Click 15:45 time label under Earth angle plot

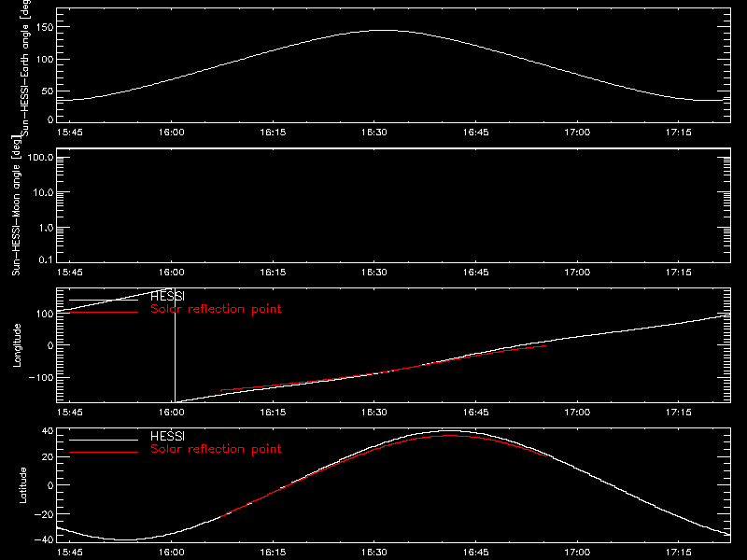69,133
